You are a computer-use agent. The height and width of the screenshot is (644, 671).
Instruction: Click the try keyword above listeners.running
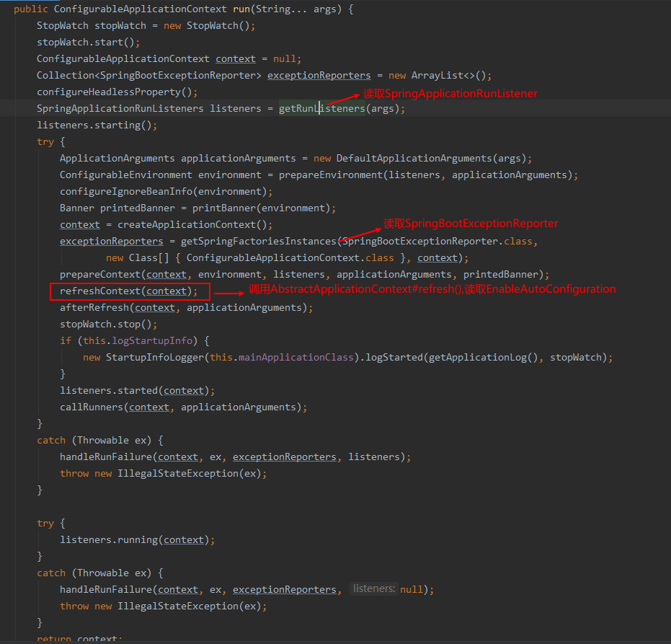click(x=45, y=524)
